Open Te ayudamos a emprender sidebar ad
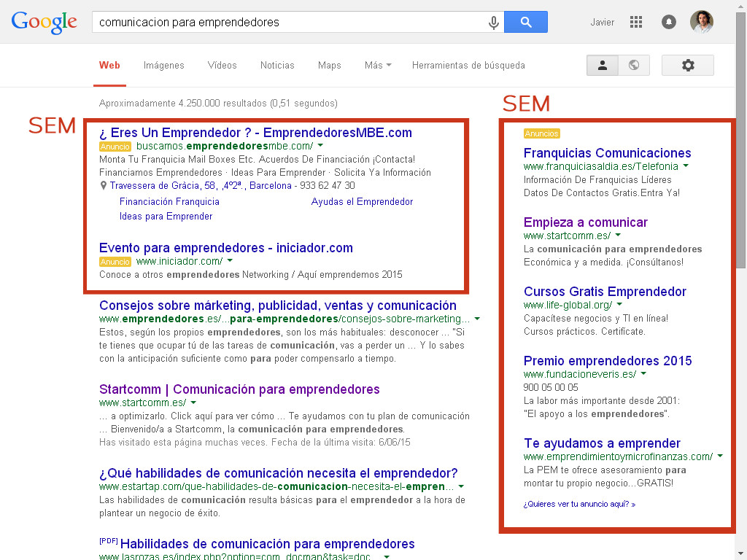 pos(602,443)
